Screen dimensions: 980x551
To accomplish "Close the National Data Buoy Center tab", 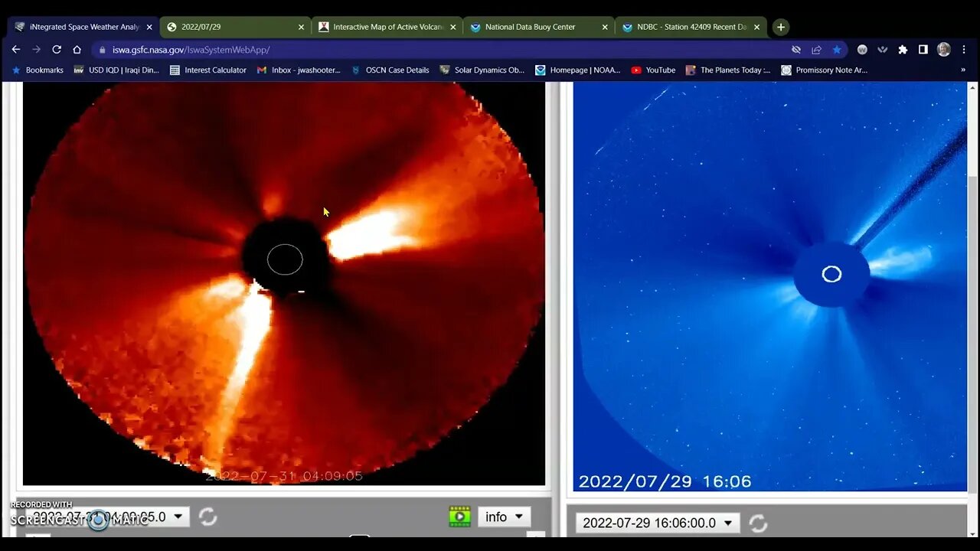I will pyautogui.click(x=605, y=27).
